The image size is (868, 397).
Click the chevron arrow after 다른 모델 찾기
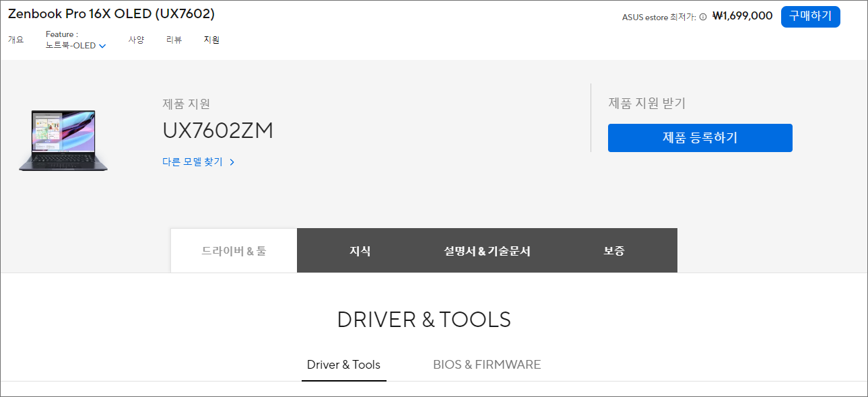233,161
